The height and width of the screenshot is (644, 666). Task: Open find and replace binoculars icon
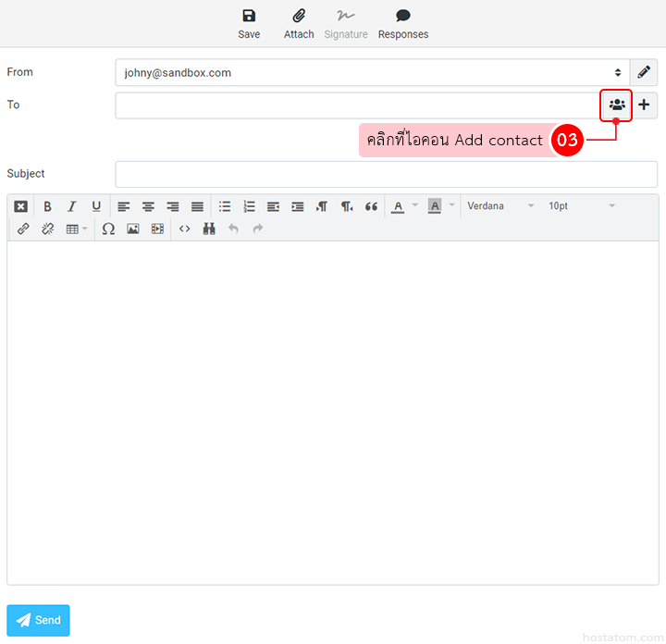pyautogui.click(x=209, y=229)
